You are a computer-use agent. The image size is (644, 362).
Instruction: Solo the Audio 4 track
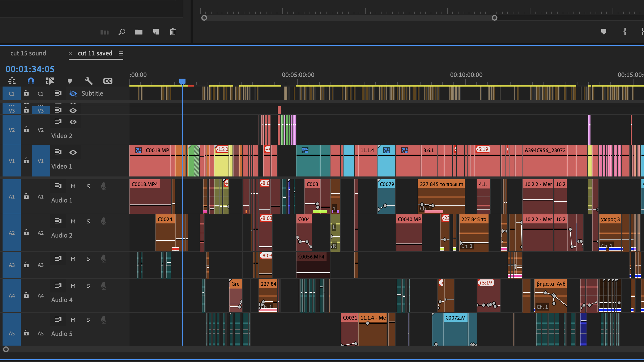click(88, 286)
